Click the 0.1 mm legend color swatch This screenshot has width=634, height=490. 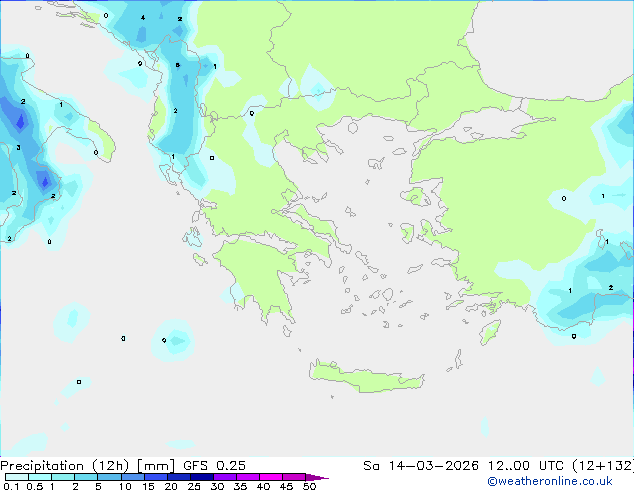coord(17,477)
